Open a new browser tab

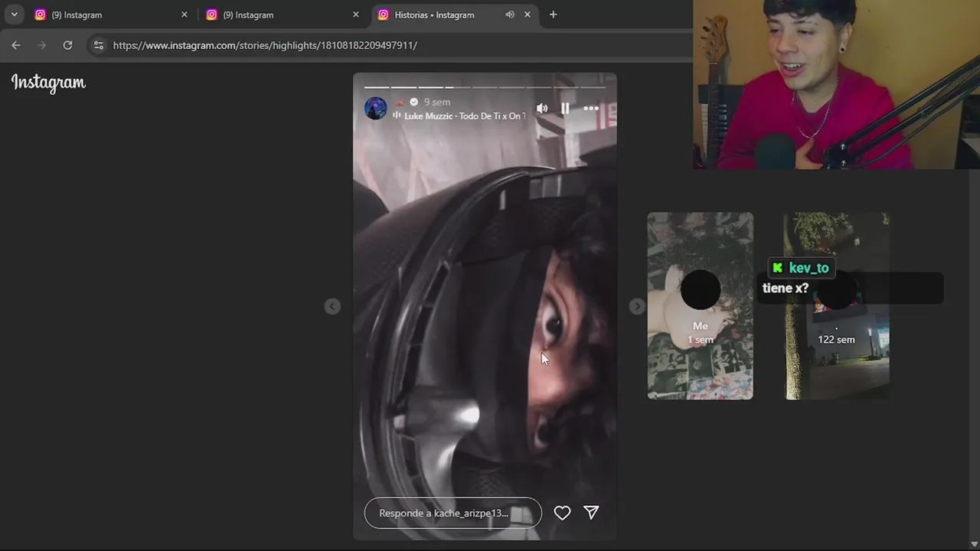(x=553, y=15)
